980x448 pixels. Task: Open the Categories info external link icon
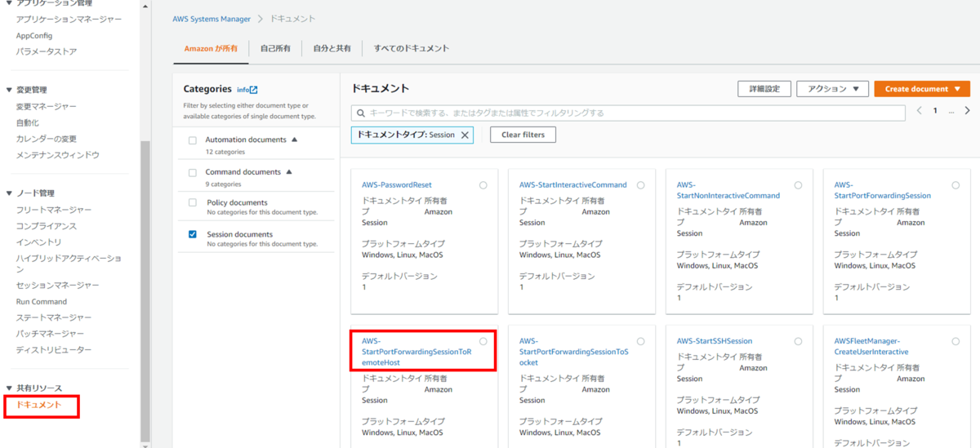254,90
